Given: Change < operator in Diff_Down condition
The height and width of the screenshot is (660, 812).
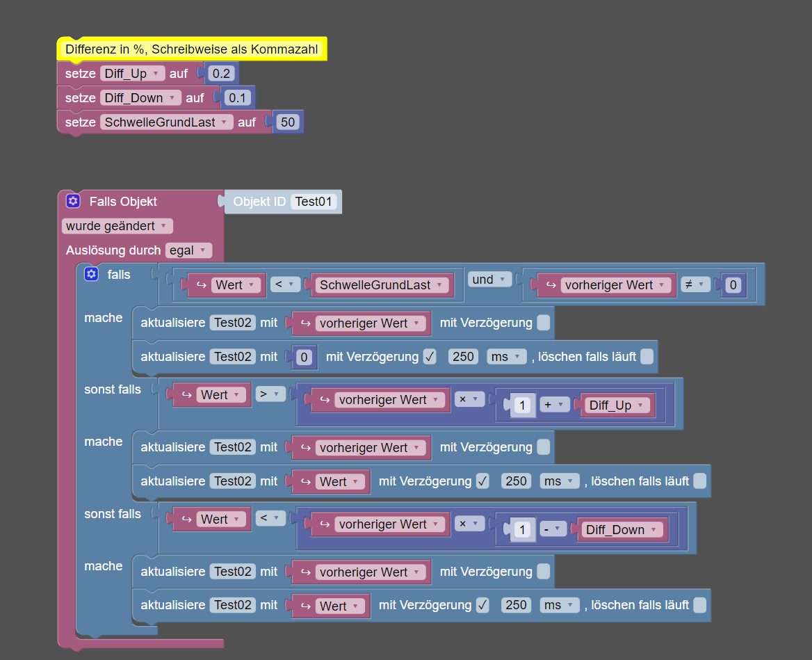Looking at the screenshot, I should pyautogui.click(x=270, y=519).
